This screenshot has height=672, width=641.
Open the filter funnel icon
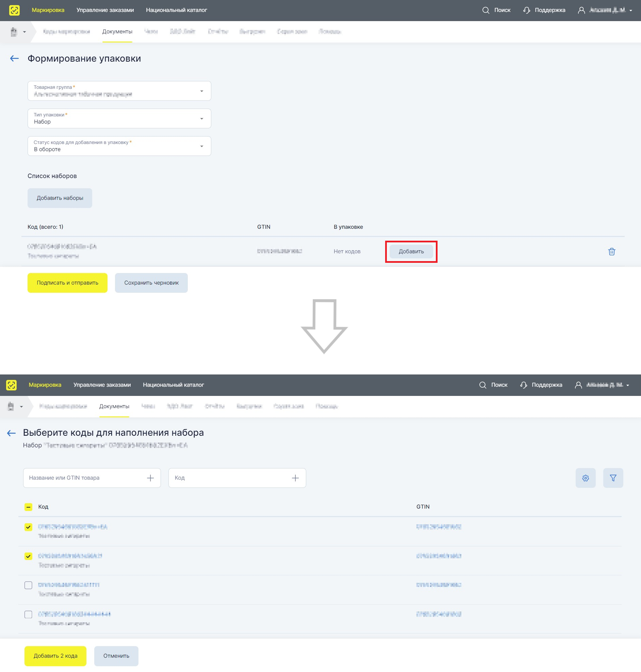pyautogui.click(x=613, y=478)
